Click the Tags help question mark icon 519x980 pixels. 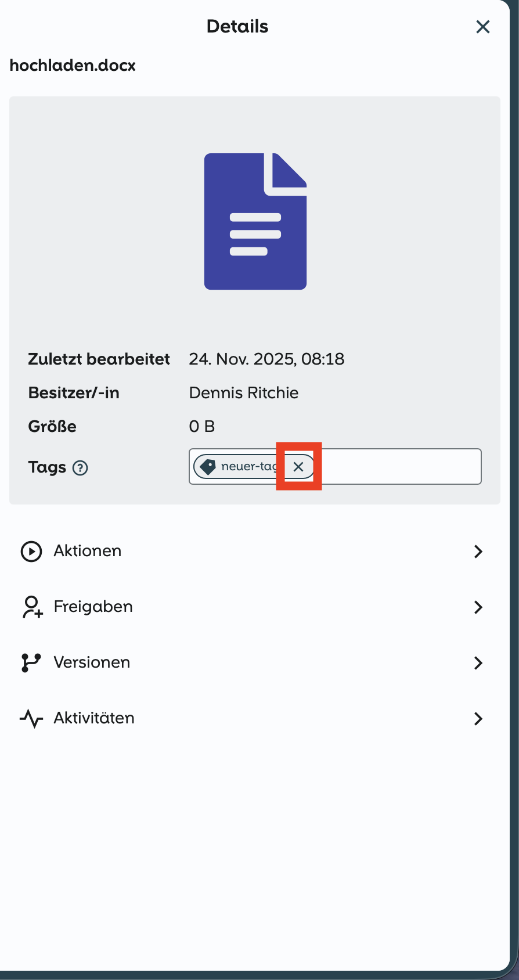(x=80, y=468)
